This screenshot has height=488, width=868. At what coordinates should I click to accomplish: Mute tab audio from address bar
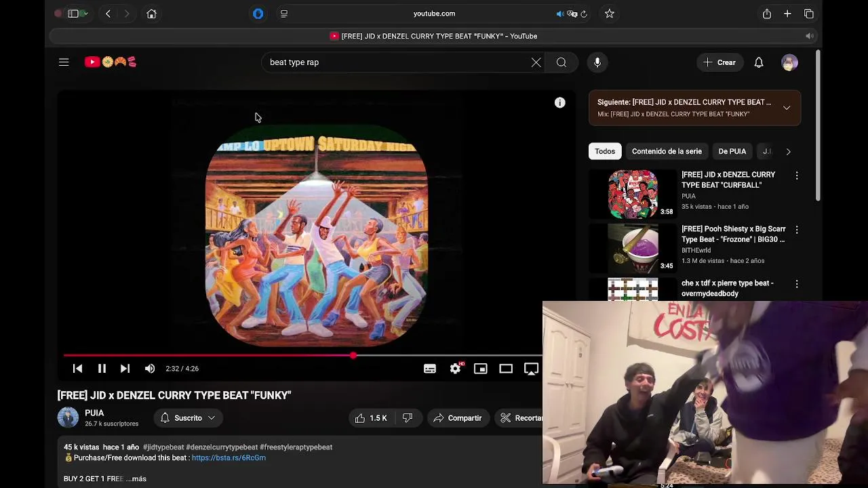(559, 14)
